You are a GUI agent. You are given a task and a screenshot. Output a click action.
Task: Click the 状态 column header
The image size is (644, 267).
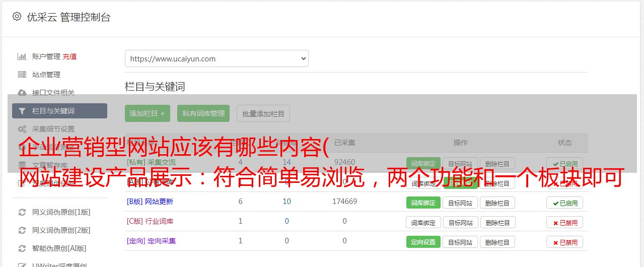tap(565, 143)
